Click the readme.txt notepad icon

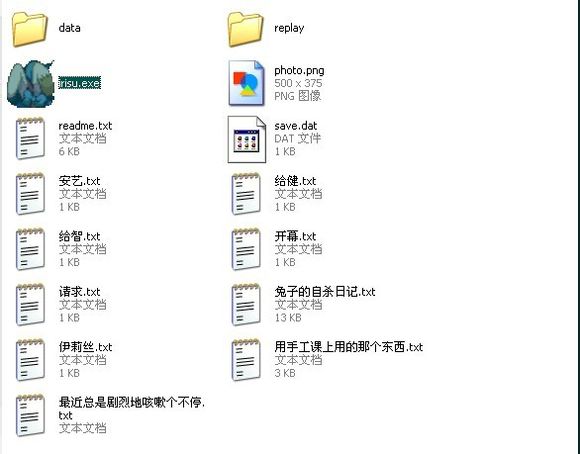point(30,138)
